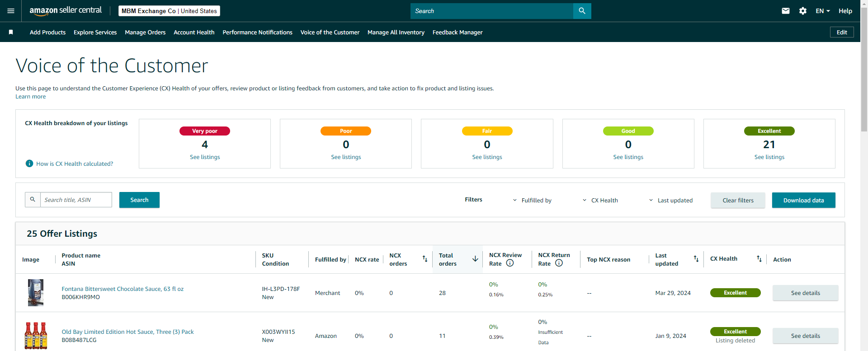This screenshot has width=868, height=351.
Task: Open the hamburger navigation menu
Action: pyautogui.click(x=11, y=11)
